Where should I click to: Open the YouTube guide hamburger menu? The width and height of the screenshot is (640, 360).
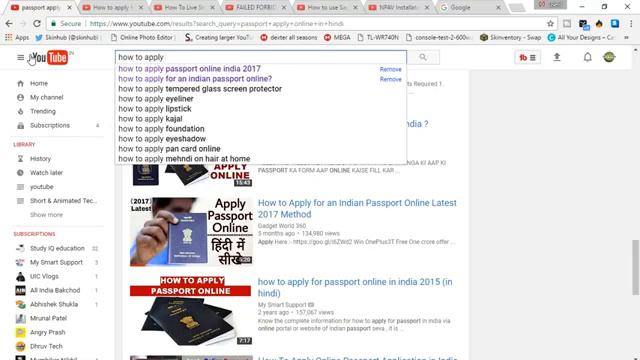[x=20, y=58]
